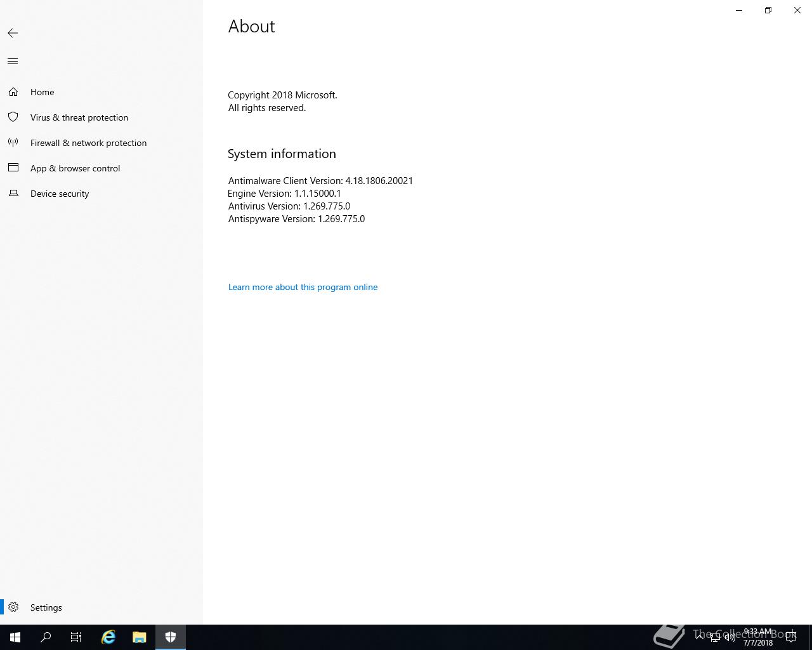Click the Device security laptop icon

[x=13, y=193]
